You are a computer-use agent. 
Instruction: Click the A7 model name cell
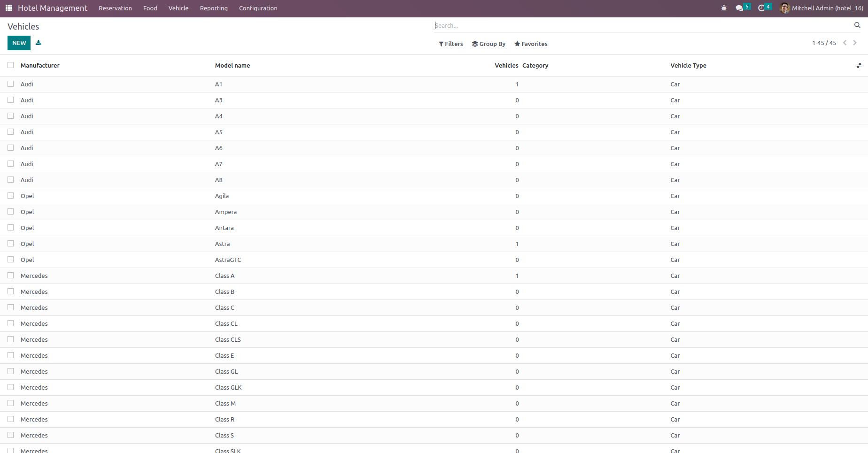pyautogui.click(x=219, y=164)
